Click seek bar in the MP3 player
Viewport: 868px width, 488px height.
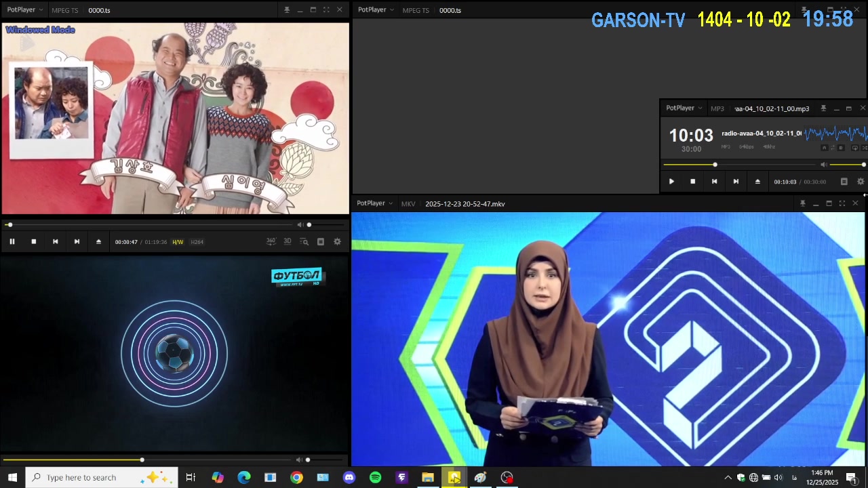tap(739, 165)
